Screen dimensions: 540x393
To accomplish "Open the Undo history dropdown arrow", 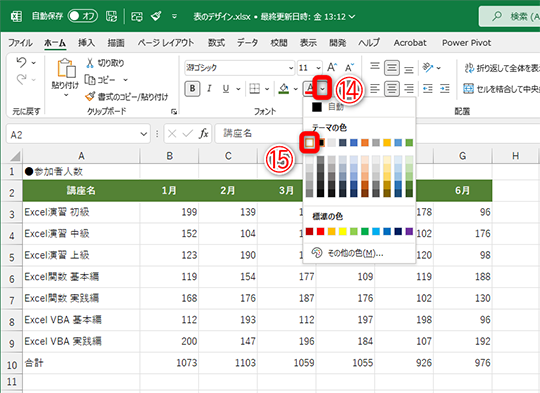I will (34, 63).
